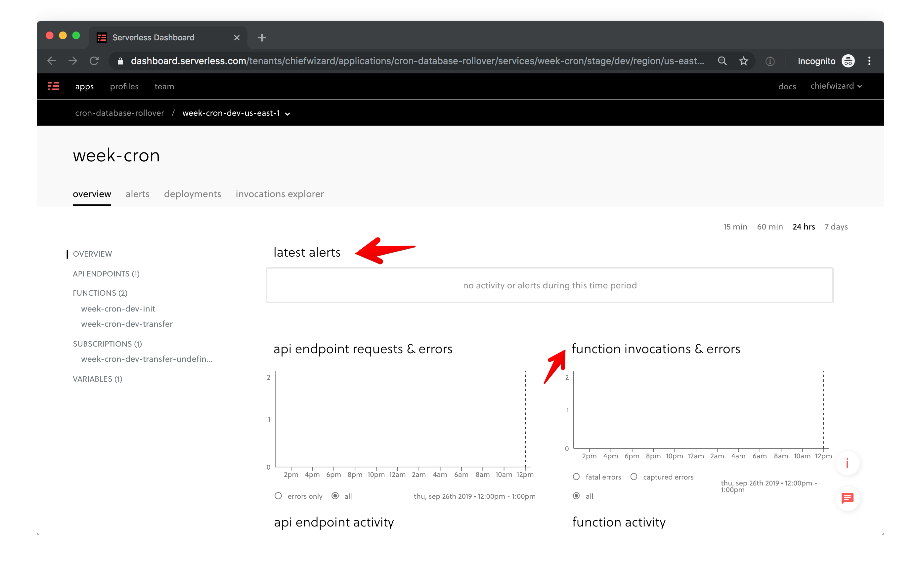921x588 pixels.
Task: Open Chrome three-dot menu
Action: click(x=869, y=61)
